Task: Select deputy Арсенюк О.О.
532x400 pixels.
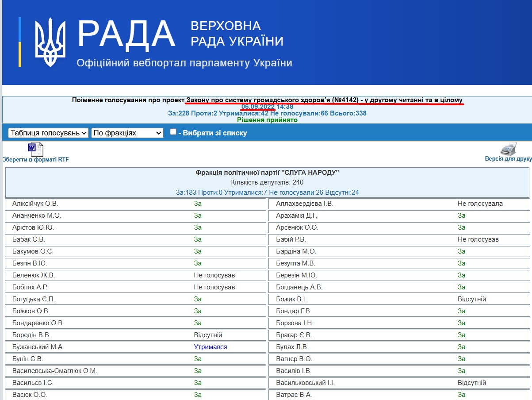Action: tap(297, 227)
